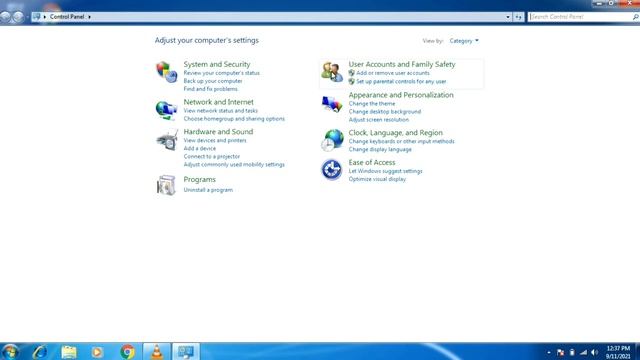640x360 pixels.
Task: Click Change keyboards or other input methods
Action: click(401, 141)
